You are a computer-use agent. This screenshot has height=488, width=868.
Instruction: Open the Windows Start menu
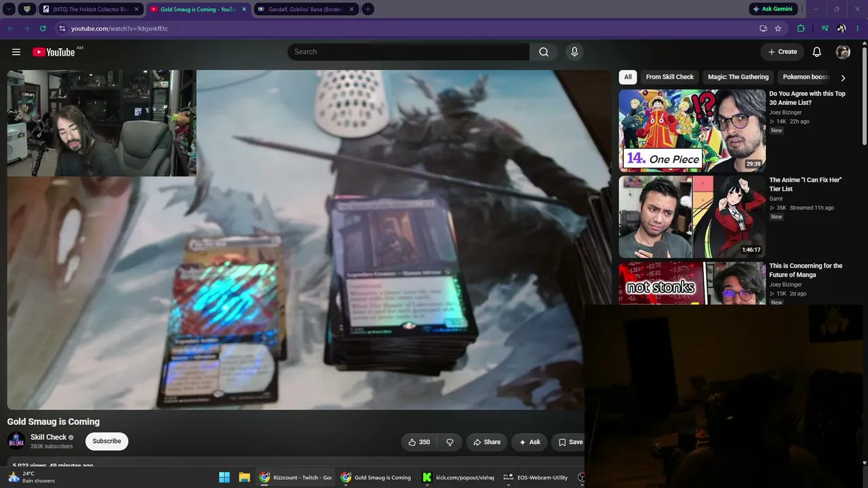(x=224, y=477)
